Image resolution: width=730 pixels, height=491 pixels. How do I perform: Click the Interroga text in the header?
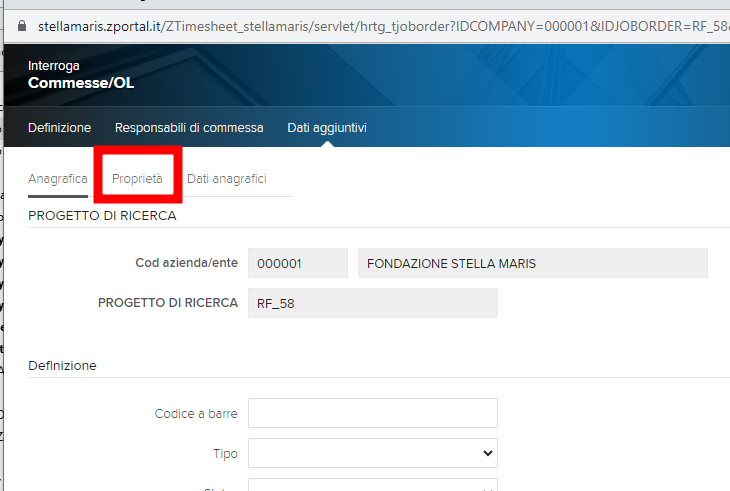(52, 65)
